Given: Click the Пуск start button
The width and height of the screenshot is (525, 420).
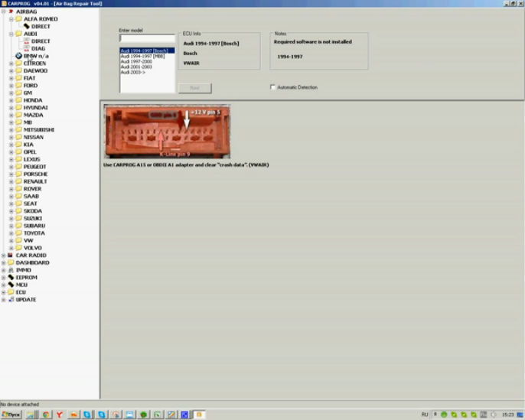Looking at the screenshot, I should tap(11, 415).
